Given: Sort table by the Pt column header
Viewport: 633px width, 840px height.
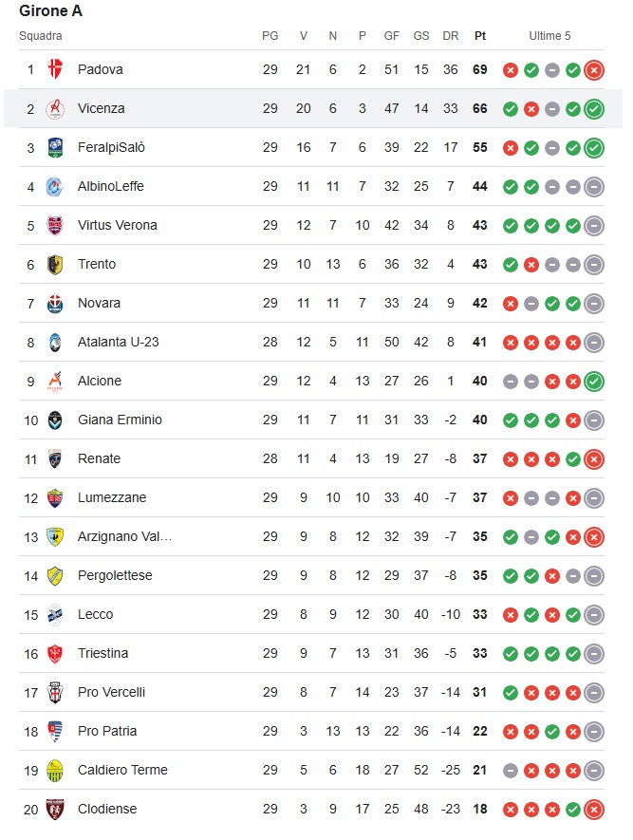Looking at the screenshot, I should point(480,36).
